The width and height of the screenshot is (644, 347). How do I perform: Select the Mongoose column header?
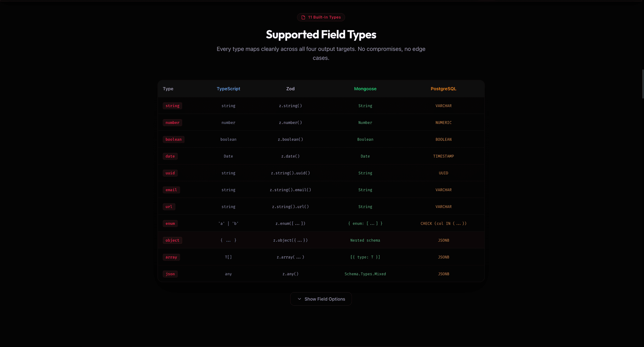point(365,89)
